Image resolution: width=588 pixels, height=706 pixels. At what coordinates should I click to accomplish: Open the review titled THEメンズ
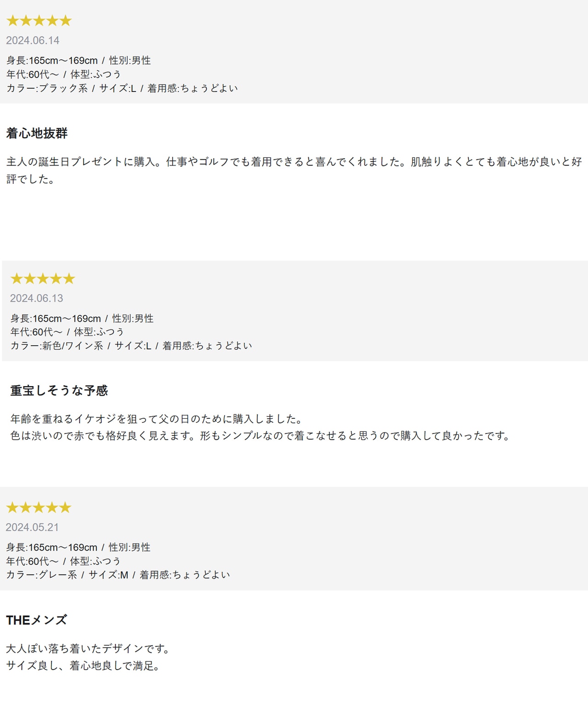click(x=36, y=620)
